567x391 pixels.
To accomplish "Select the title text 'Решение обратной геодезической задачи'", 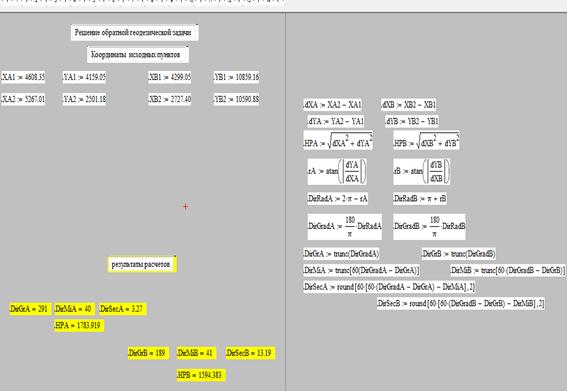I will click(x=134, y=33).
